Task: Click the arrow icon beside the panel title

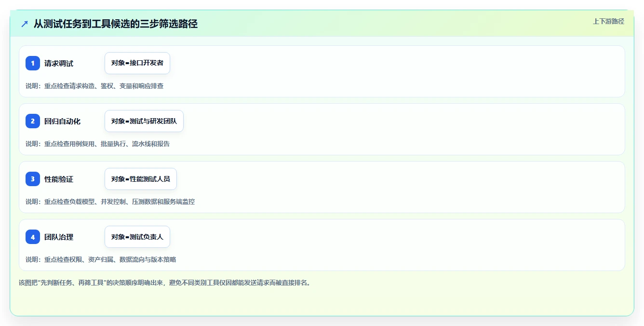Action: (x=25, y=24)
